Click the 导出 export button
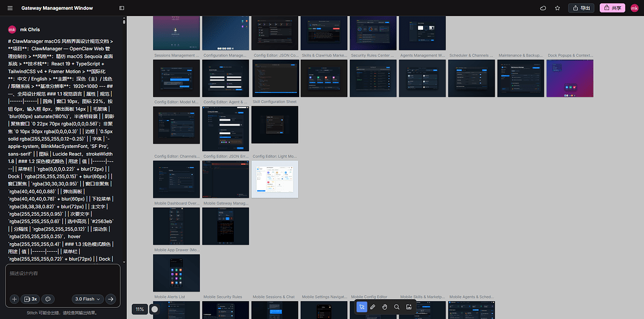The width and height of the screenshot is (644, 319). pos(581,8)
